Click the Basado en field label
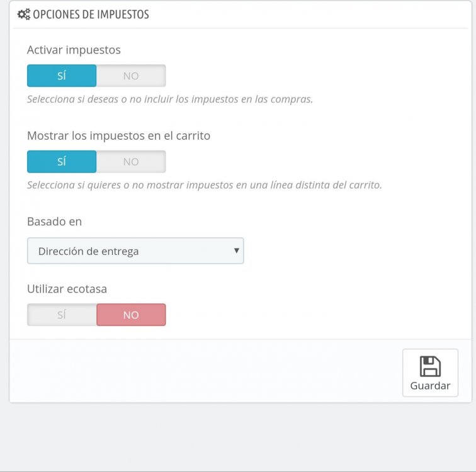 point(54,222)
